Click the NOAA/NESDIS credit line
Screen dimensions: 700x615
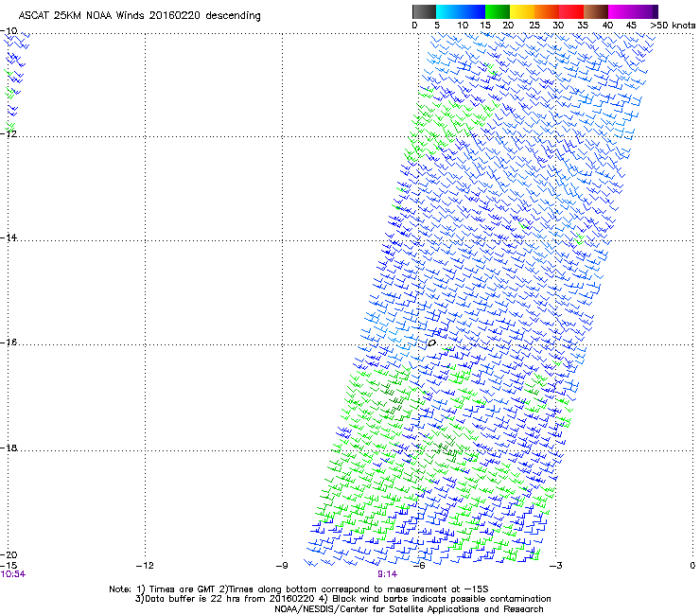click(409, 609)
